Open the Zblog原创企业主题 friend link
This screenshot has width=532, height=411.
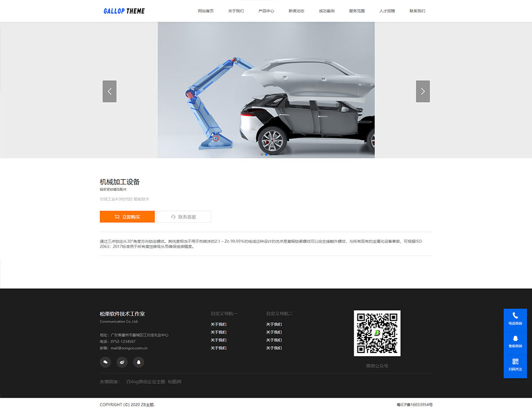coord(145,382)
